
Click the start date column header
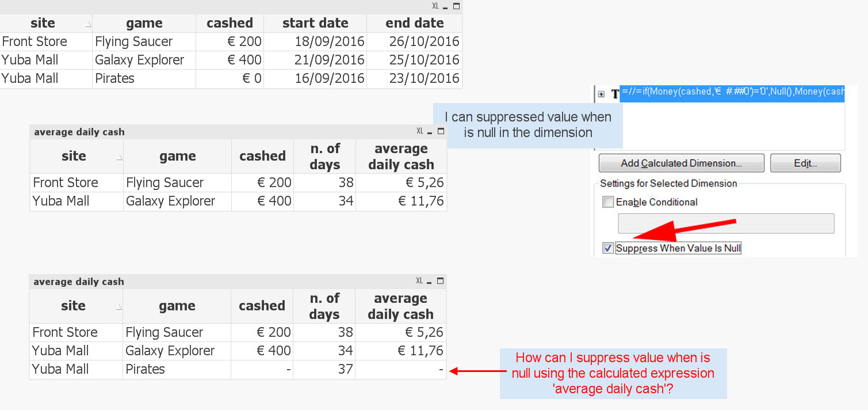tap(315, 23)
